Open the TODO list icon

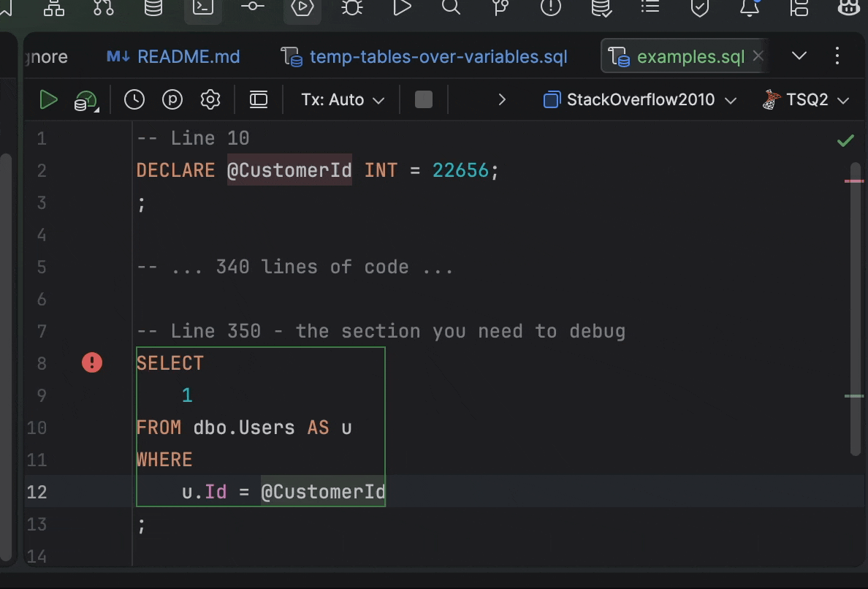point(650,7)
